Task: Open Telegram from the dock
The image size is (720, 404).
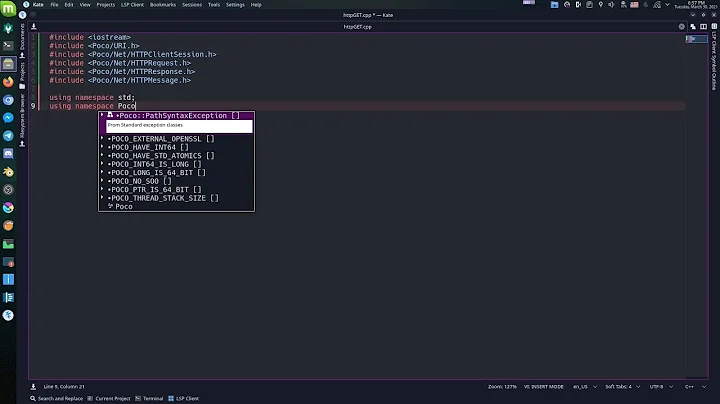Action: 8,135
